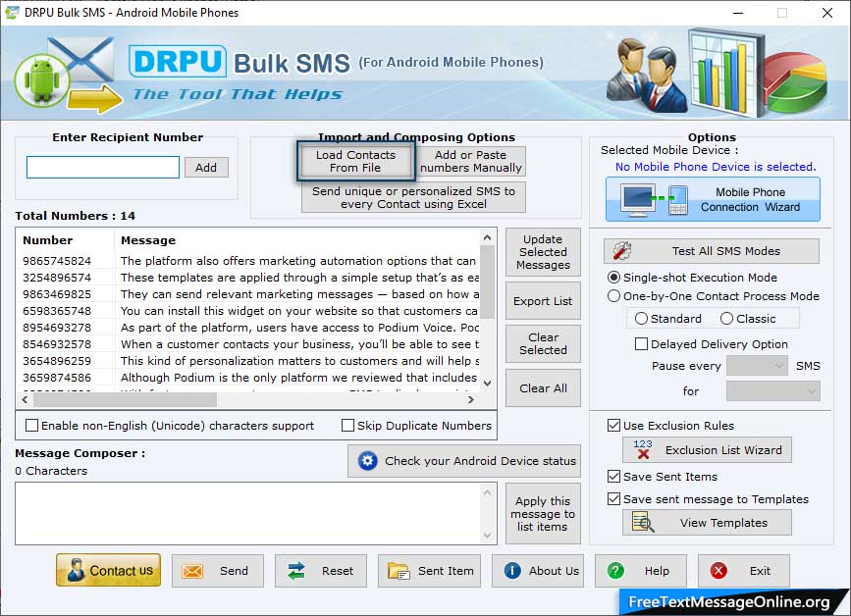Click Send unique or personalized SMS using Excel
The height and width of the screenshot is (616, 851).
pyautogui.click(x=413, y=198)
